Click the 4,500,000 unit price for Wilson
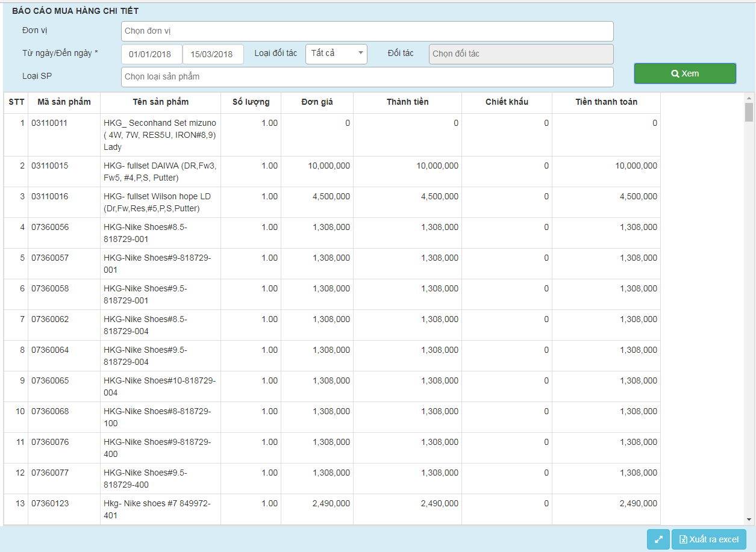Screen dimensions: 756x552 (x=331, y=196)
